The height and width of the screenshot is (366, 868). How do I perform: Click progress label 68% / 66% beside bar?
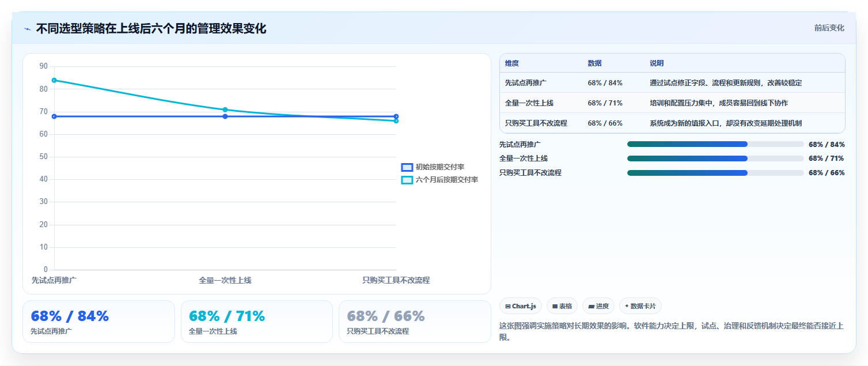(x=827, y=173)
